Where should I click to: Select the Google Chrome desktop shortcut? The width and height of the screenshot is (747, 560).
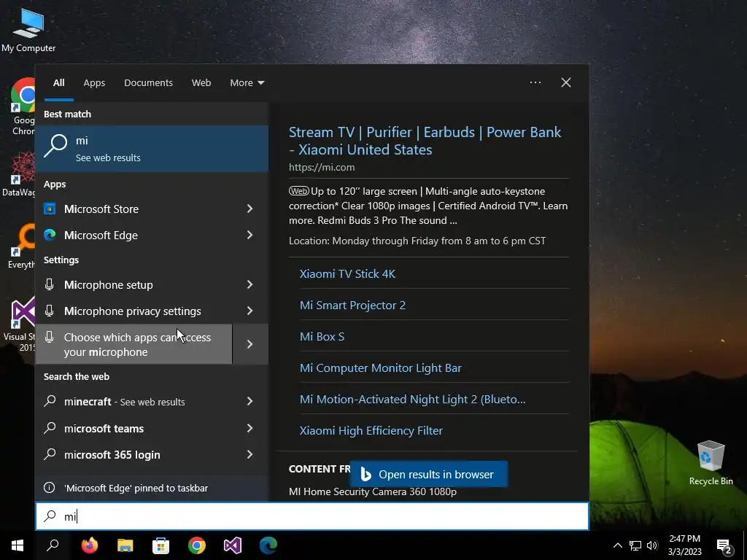click(23, 106)
